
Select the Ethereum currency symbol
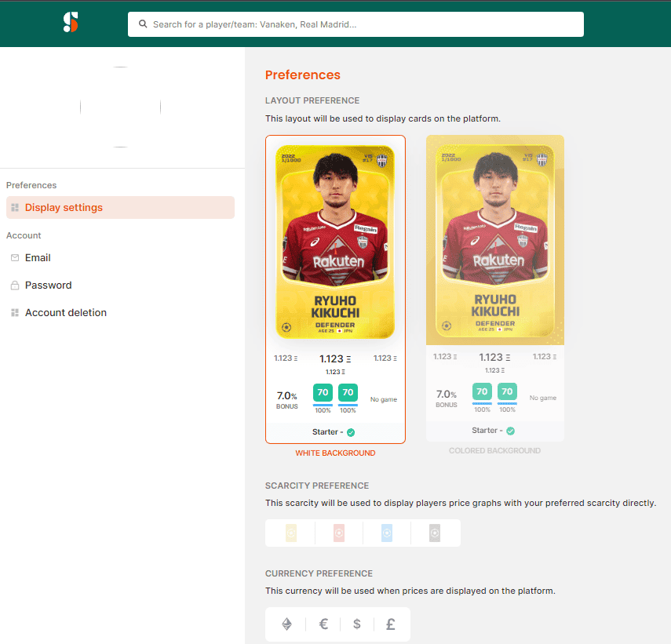[286, 624]
